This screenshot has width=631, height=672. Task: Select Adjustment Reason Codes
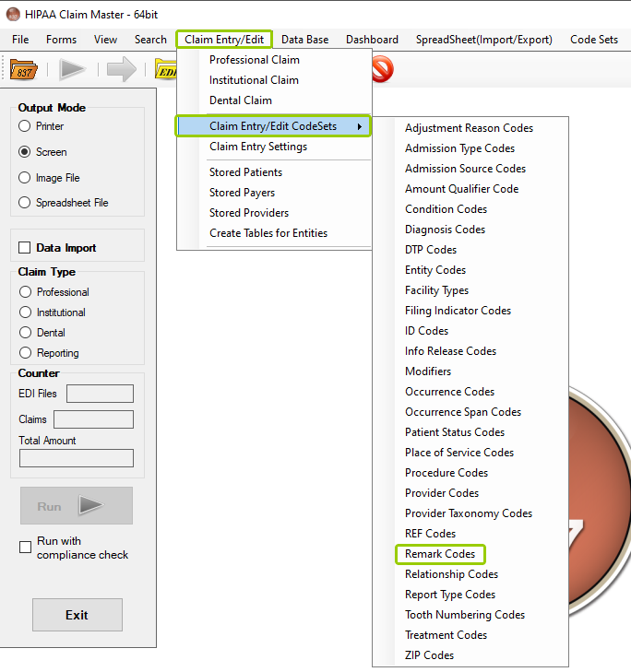(470, 128)
